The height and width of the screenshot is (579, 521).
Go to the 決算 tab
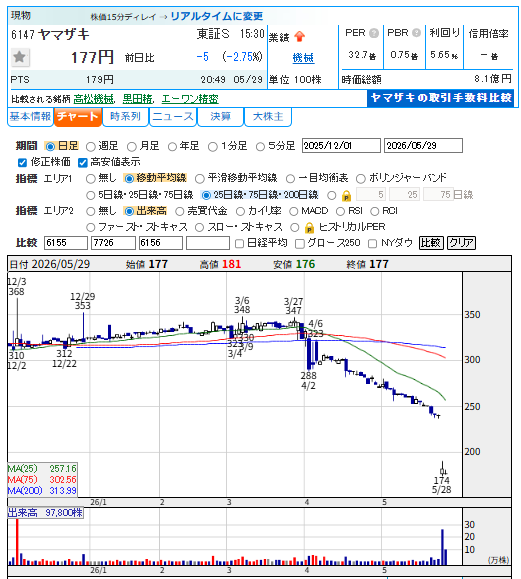tap(220, 117)
